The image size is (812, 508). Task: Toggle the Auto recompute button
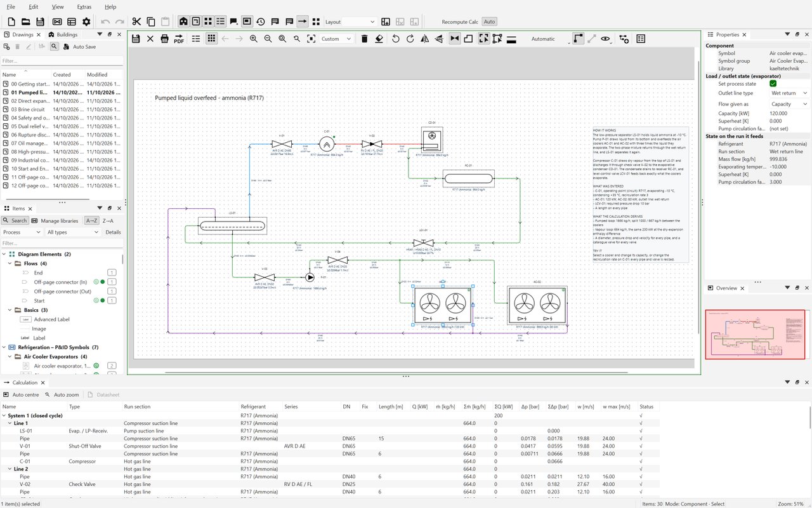coord(490,22)
